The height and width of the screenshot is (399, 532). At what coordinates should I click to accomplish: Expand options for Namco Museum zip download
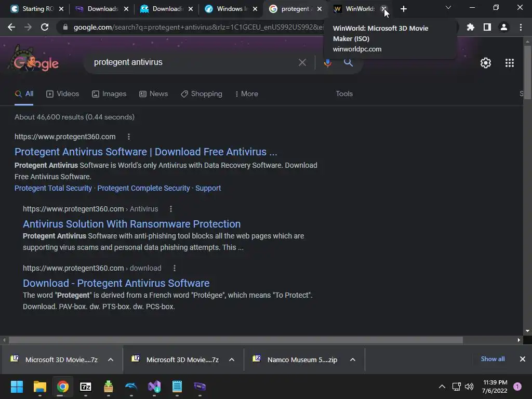(353, 360)
